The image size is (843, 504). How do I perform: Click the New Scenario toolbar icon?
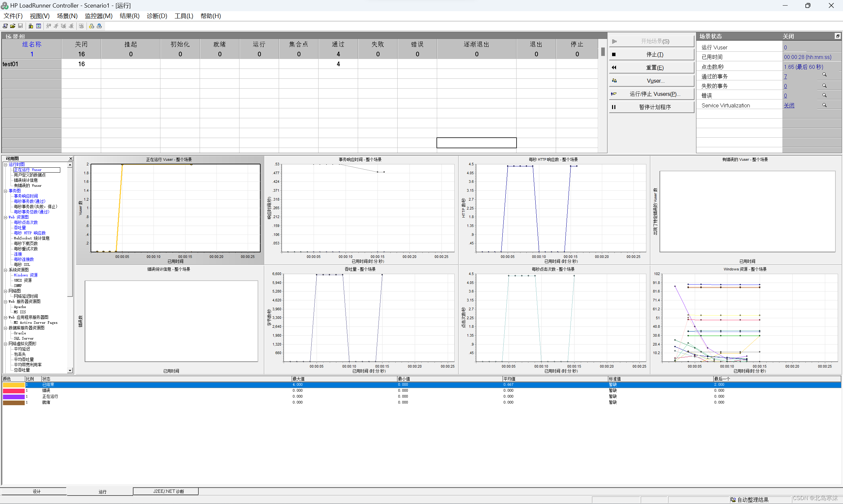[x=5, y=26]
